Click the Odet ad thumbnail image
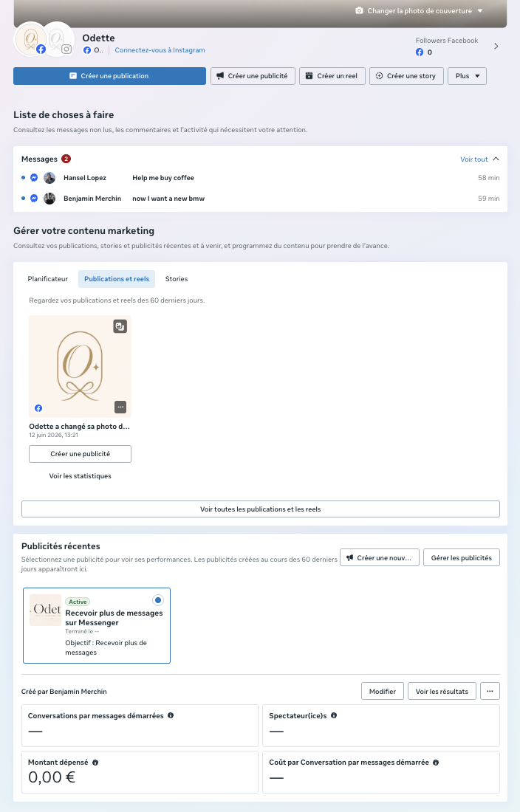This screenshot has height=812, width=520. click(46, 610)
